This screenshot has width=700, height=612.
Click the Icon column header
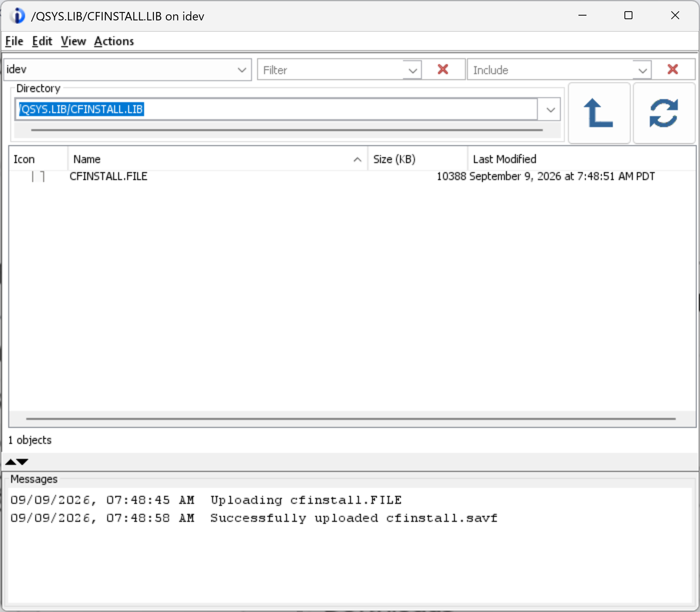(38, 159)
